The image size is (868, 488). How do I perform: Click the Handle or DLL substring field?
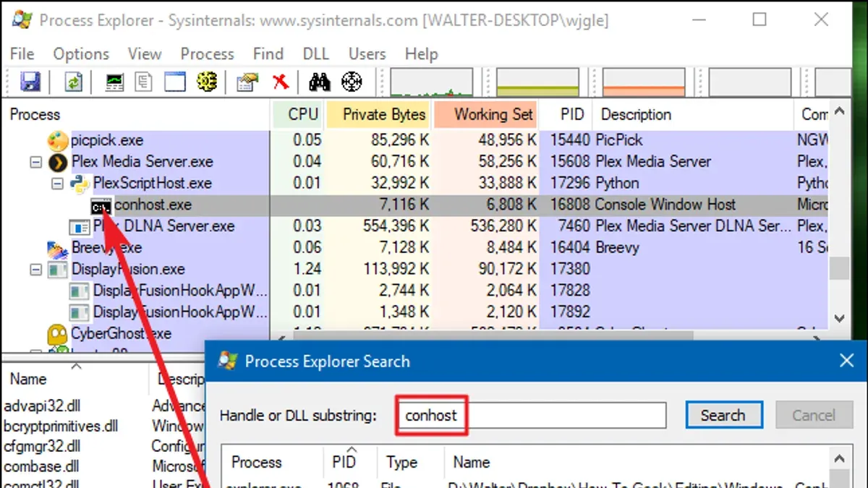click(532, 415)
